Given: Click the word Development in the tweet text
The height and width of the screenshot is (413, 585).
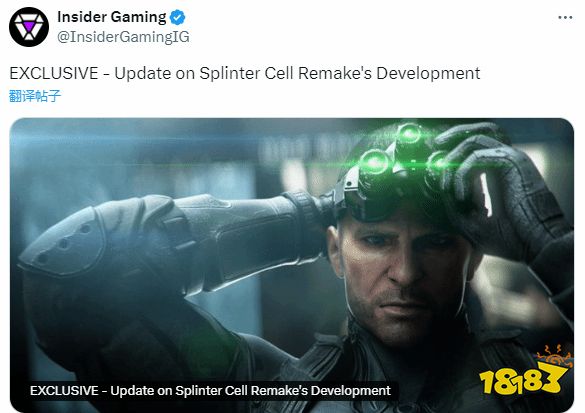Looking at the screenshot, I should (x=428, y=73).
